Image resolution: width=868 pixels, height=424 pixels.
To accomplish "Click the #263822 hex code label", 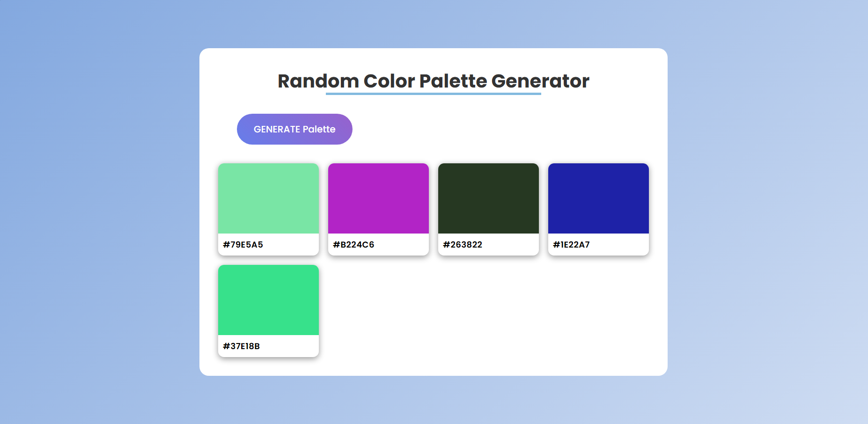I will click(463, 244).
